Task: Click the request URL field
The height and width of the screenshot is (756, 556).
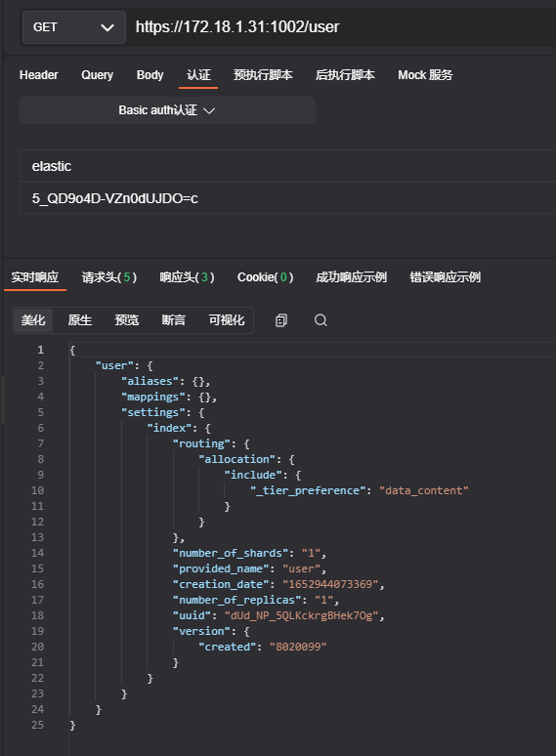Action: tap(342, 27)
